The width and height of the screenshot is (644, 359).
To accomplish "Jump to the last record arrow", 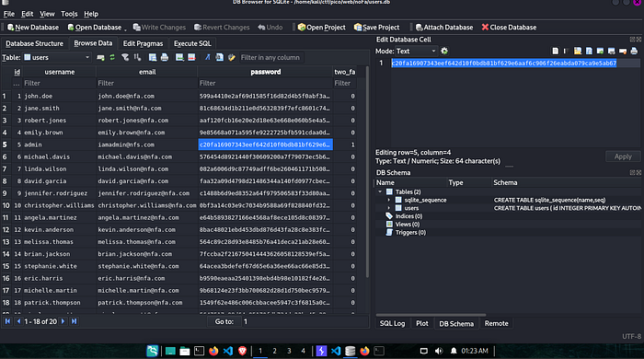I will tap(74, 321).
